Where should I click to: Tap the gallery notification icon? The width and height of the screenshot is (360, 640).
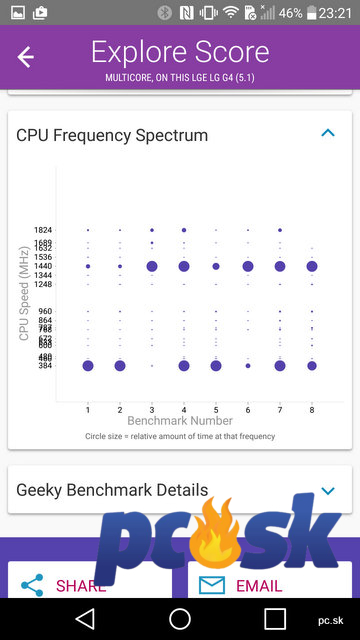click(x=17, y=13)
